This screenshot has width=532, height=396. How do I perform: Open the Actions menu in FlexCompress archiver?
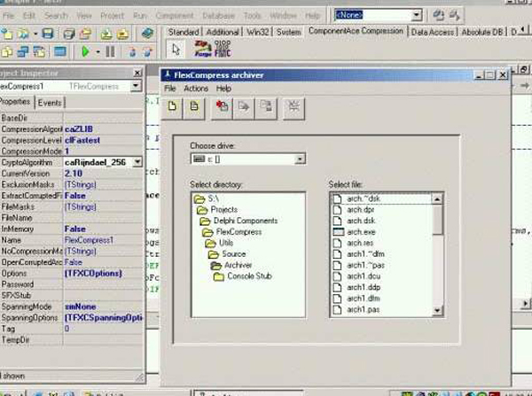point(196,89)
